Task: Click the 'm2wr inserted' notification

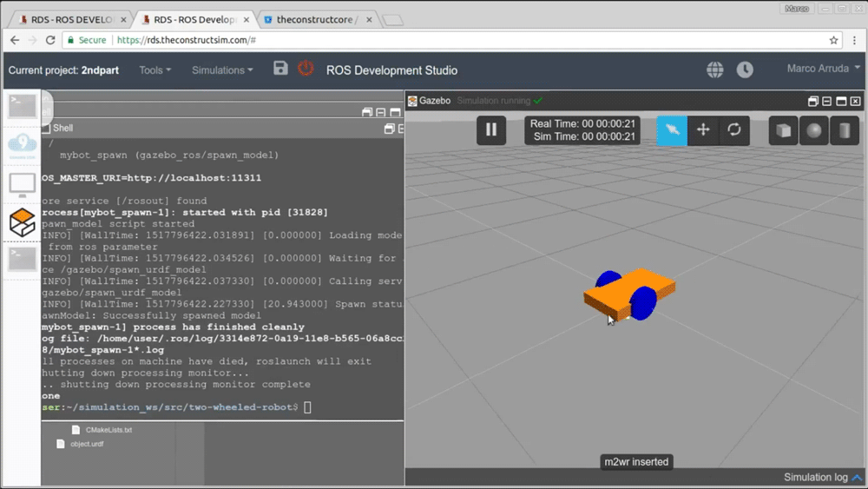Action: 636,462
